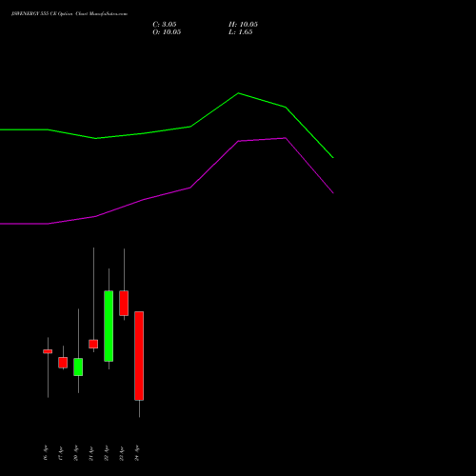Image resolution: width=476 pixels, height=476 pixels.
Task: Click the red candle for 23 Apr
Action: 124,303
